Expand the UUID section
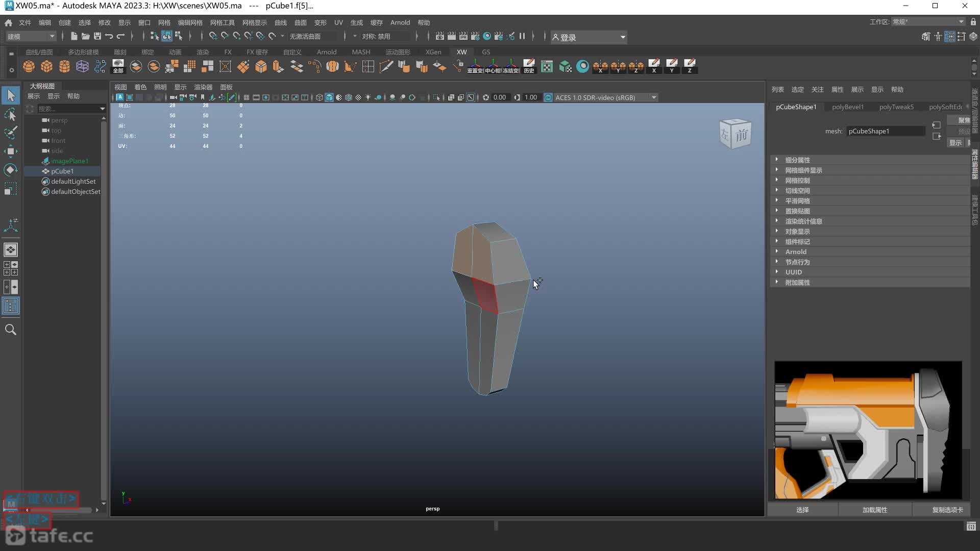 pyautogui.click(x=870, y=272)
